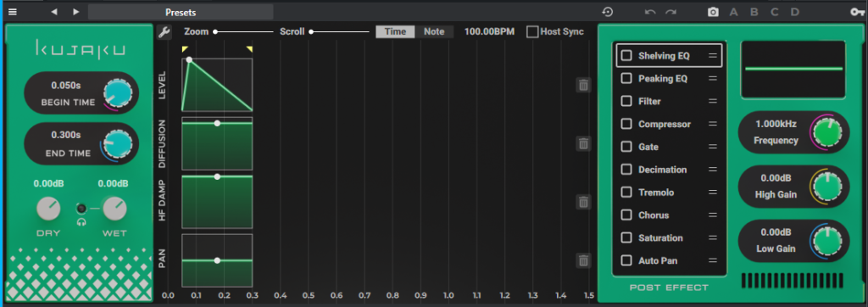
Task: Adjust the Zoom slider
Action: tap(243, 31)
